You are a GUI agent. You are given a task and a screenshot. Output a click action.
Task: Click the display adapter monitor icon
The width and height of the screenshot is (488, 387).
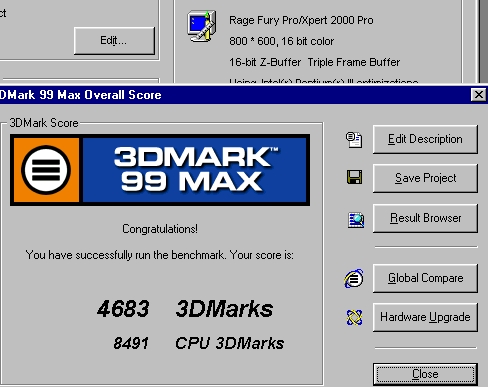pos(202,26)
